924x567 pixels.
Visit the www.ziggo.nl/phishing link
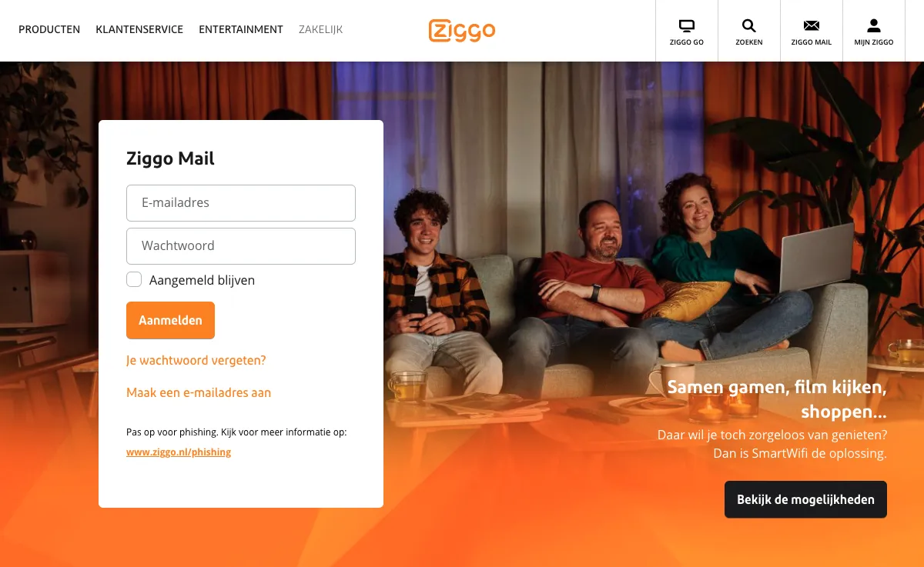(179, 452)
